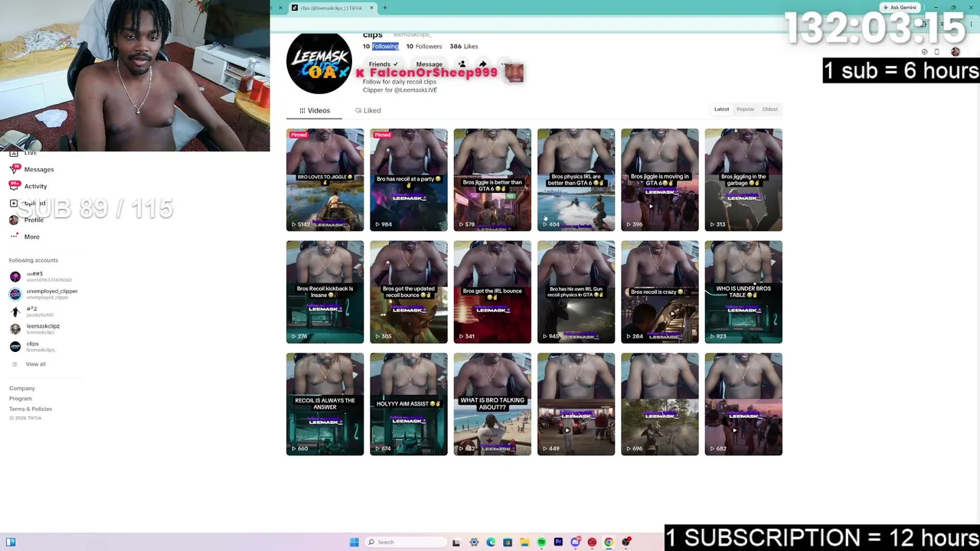Open video 'Bros got the updated recoil bounce'
The height and width of the screenshot is (551, 980).
[409, 292]
